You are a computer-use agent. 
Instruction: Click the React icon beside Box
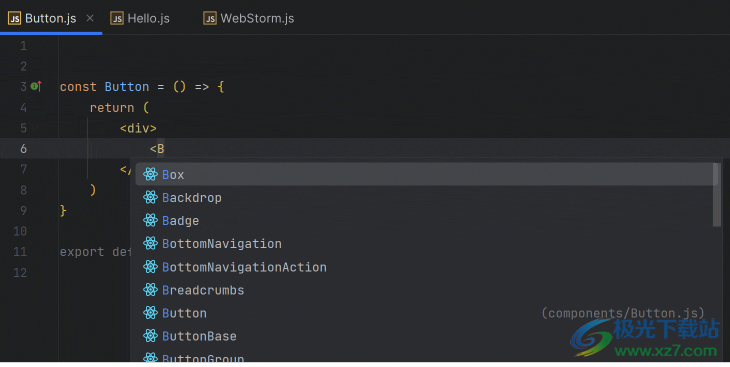click(150, 174)
